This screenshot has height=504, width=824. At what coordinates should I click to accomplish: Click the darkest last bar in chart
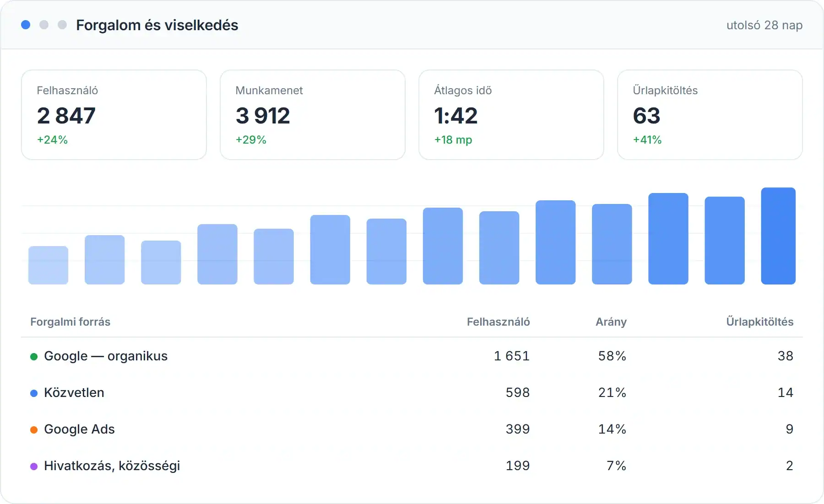(778, 236)
